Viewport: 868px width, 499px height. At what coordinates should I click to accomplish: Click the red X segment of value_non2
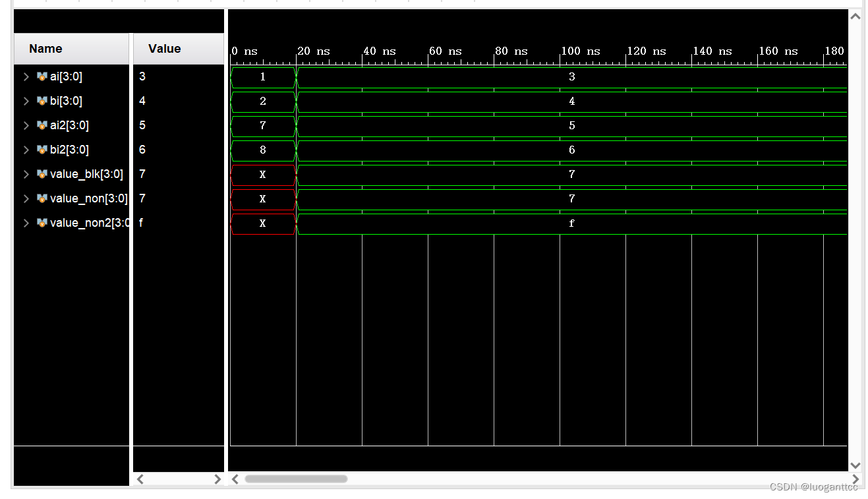tap(263, 223)
